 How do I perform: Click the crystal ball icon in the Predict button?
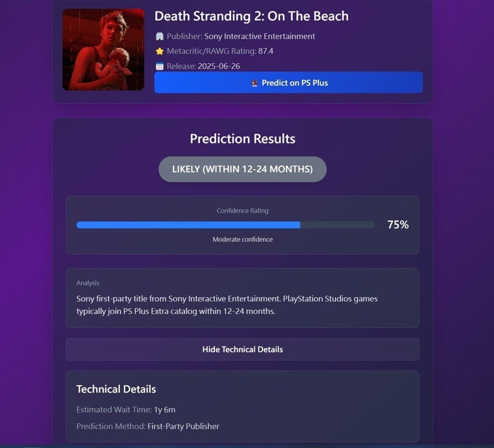255,83
